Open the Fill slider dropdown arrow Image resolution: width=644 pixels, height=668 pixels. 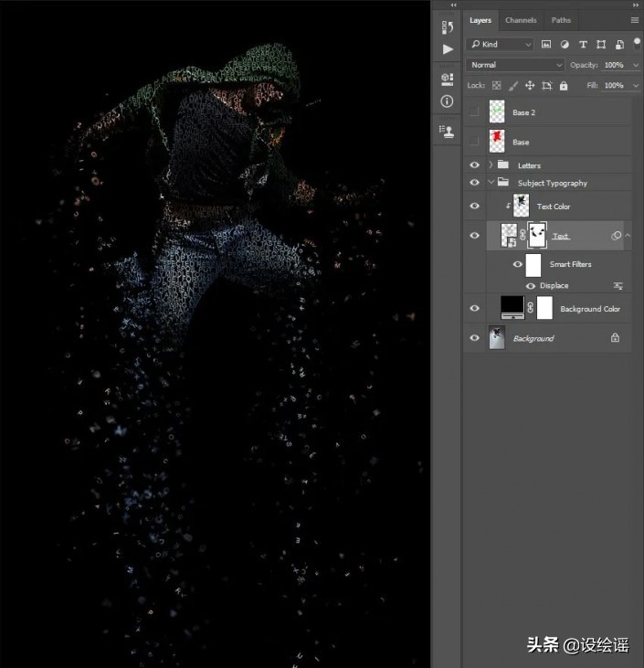[x=636, y=86]
